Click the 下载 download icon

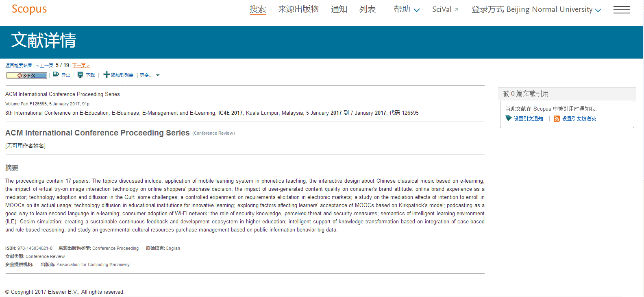pos(80,75)
